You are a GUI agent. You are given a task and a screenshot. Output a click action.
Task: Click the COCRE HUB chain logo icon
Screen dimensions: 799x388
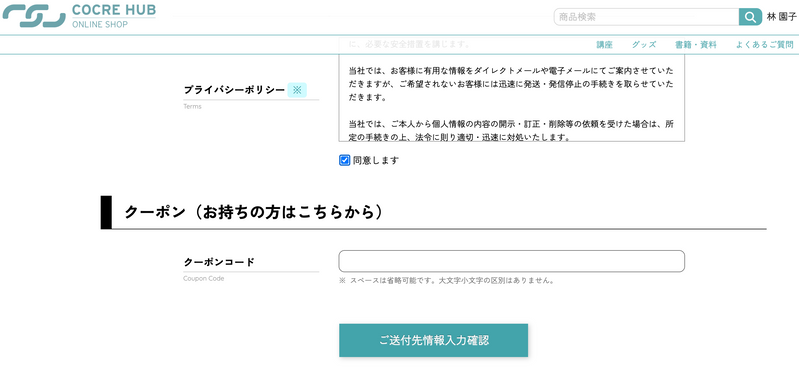tap(34, 16)
